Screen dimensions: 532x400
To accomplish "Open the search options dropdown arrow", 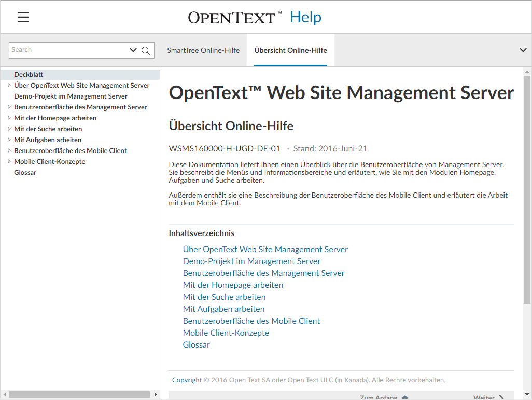I will [x=133, y=50].
